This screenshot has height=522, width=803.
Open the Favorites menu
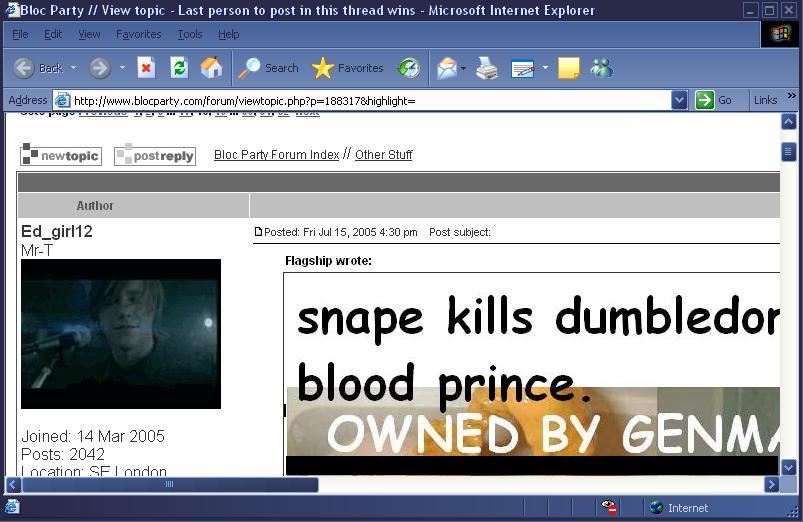(139, 34)
